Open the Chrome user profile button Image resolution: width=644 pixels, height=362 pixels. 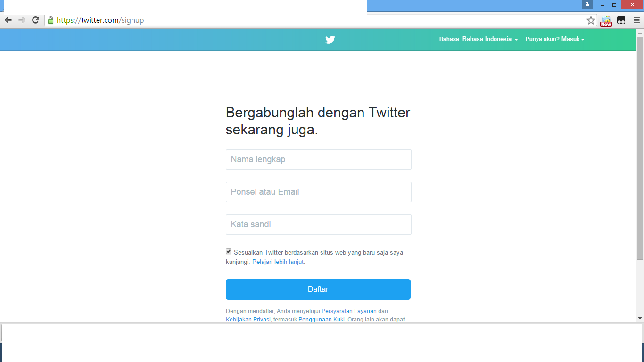587,4
